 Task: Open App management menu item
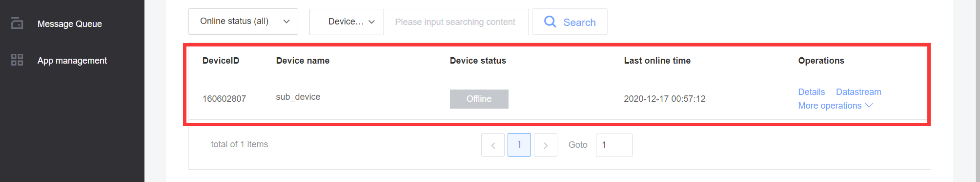[x=72, y=60]
